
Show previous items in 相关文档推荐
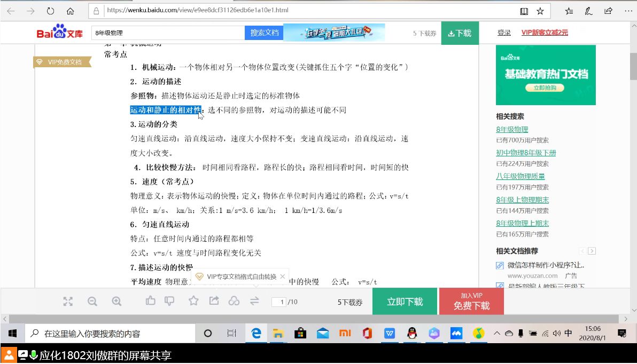[582, 251]
